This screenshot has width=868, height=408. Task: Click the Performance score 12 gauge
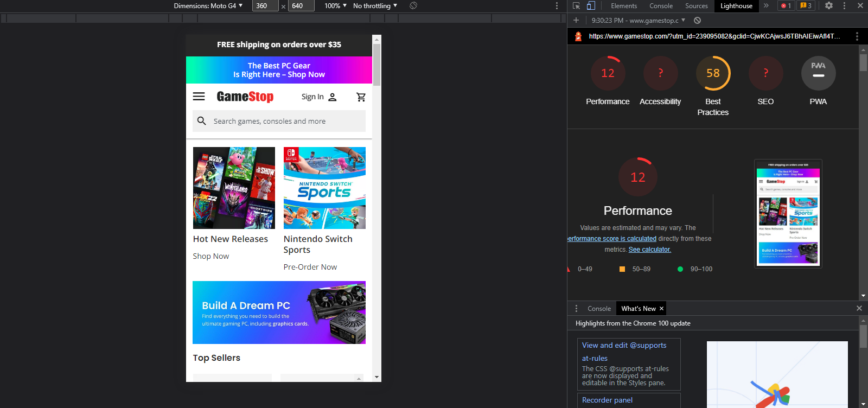[x=608, y=73]
